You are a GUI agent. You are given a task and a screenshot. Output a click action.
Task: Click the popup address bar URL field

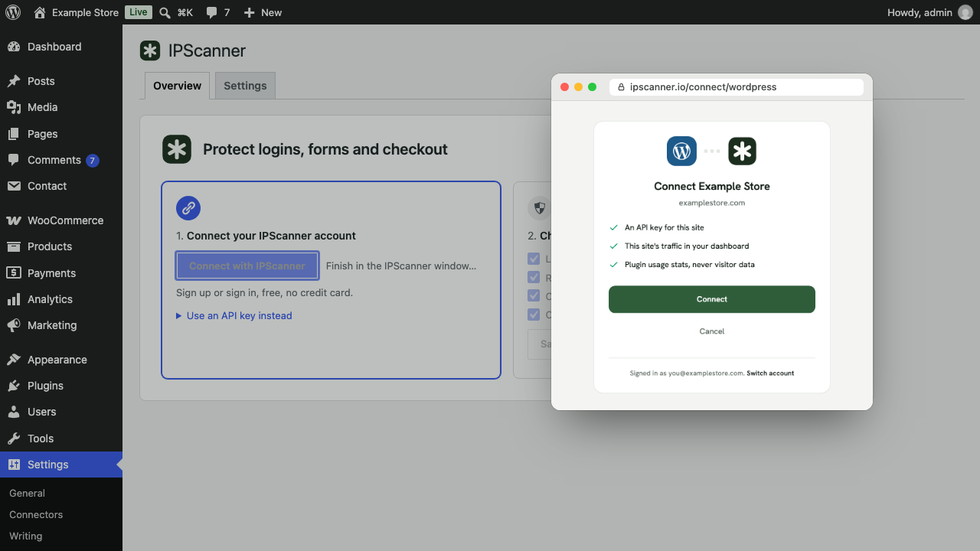pos(737,87)
